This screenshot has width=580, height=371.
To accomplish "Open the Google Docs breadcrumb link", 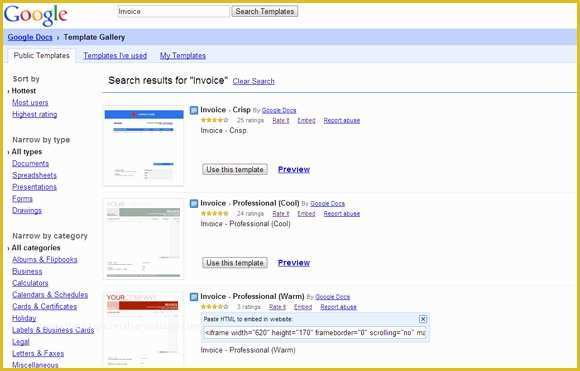I will (x=30, y=37).
